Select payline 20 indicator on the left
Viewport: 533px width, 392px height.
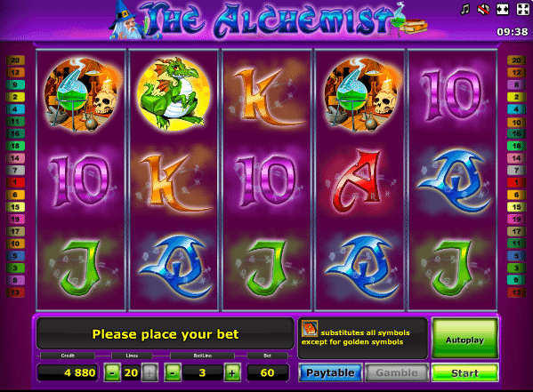click(x=15, y=60)
